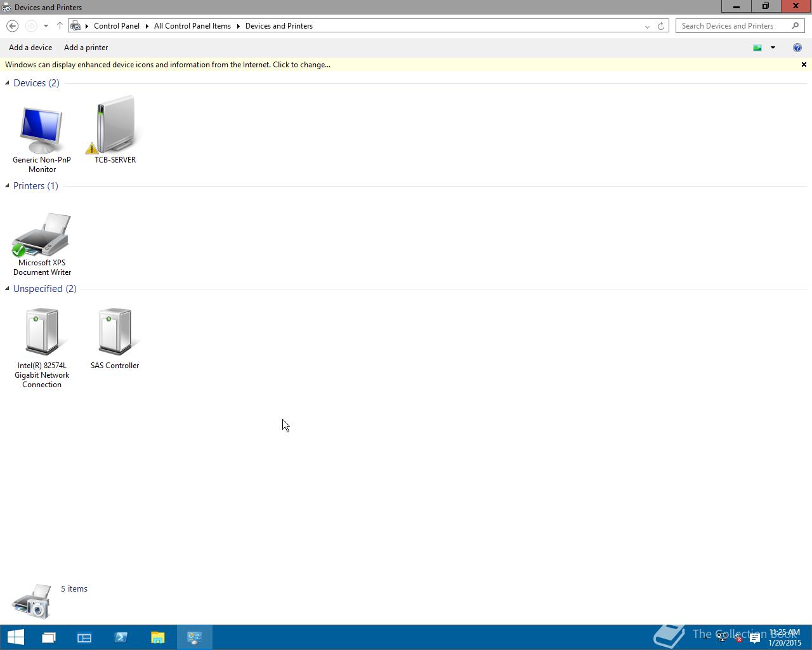Click the taskbar desktop window icon beside Start
The height and width of the screenshot is (650, 812).
coord(48,637)
